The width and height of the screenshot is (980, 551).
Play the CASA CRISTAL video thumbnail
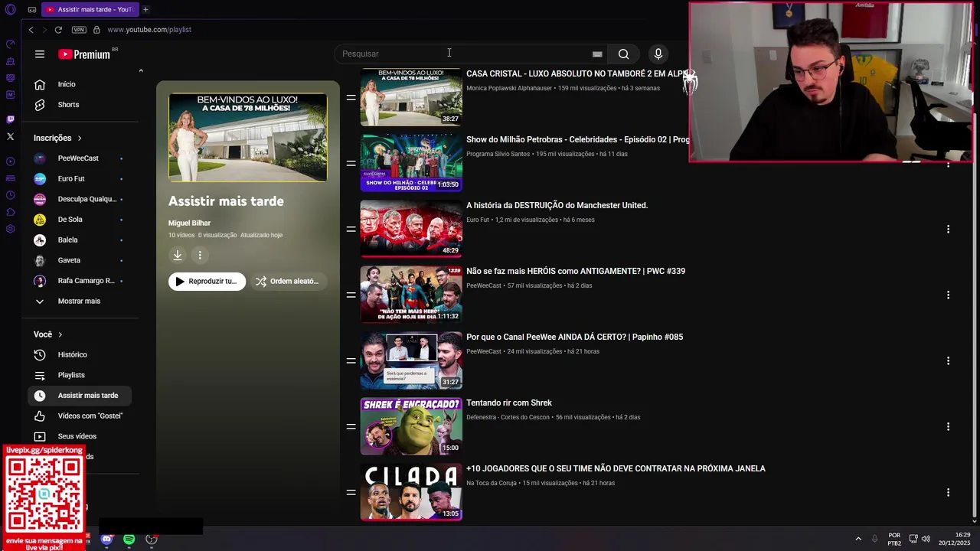411,97
